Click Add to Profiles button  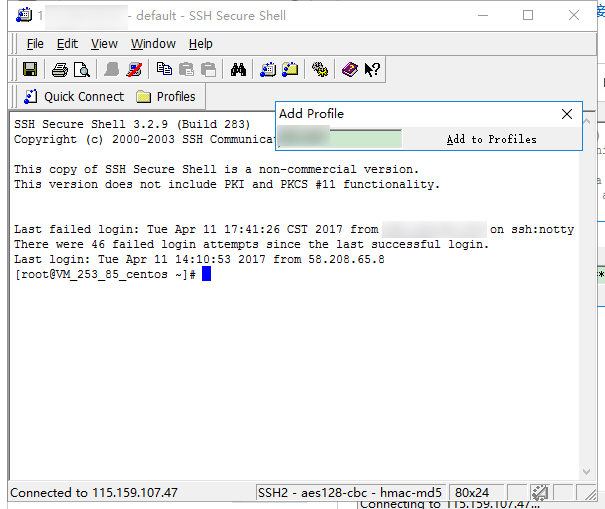(x=492, y=139)
